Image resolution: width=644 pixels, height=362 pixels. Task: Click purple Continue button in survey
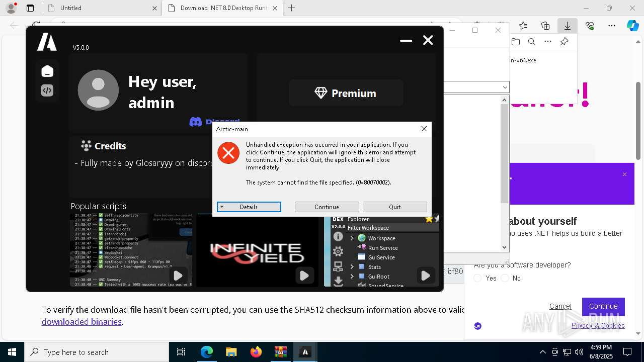[x=603, y=306]
